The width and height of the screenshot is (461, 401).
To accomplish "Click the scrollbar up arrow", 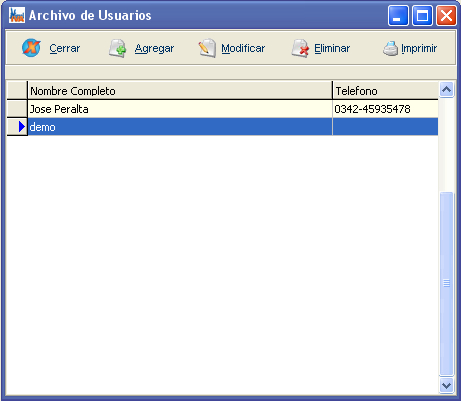I will pos(446,89).
